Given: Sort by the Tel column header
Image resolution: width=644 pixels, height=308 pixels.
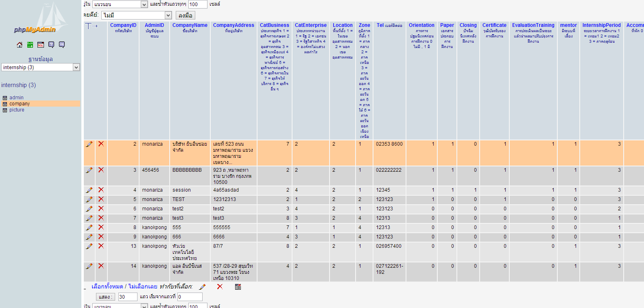Looking at the screenshot, I should pos(380,25).
